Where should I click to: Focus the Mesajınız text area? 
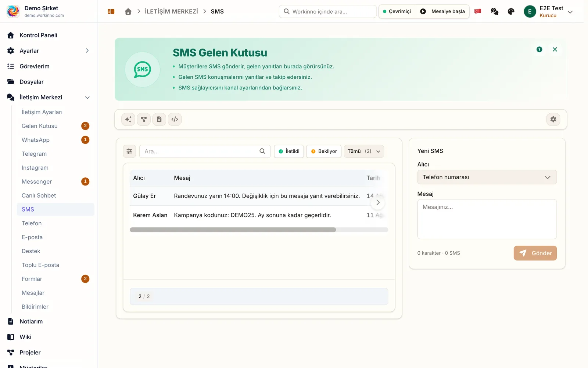487,219
